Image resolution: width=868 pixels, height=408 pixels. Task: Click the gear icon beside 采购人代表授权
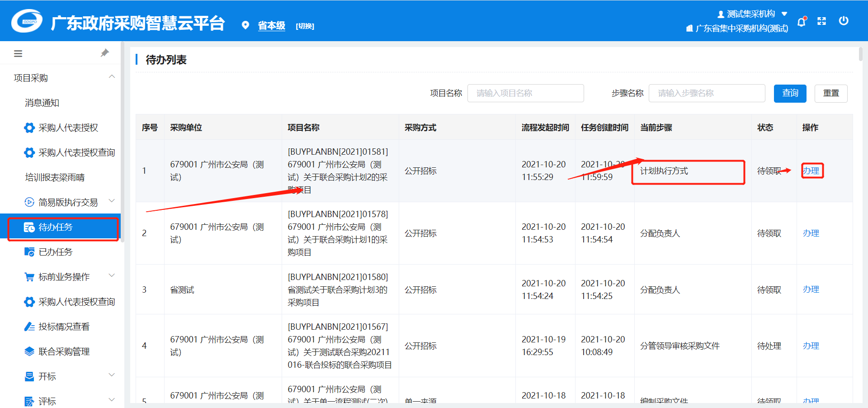(29, 128)
